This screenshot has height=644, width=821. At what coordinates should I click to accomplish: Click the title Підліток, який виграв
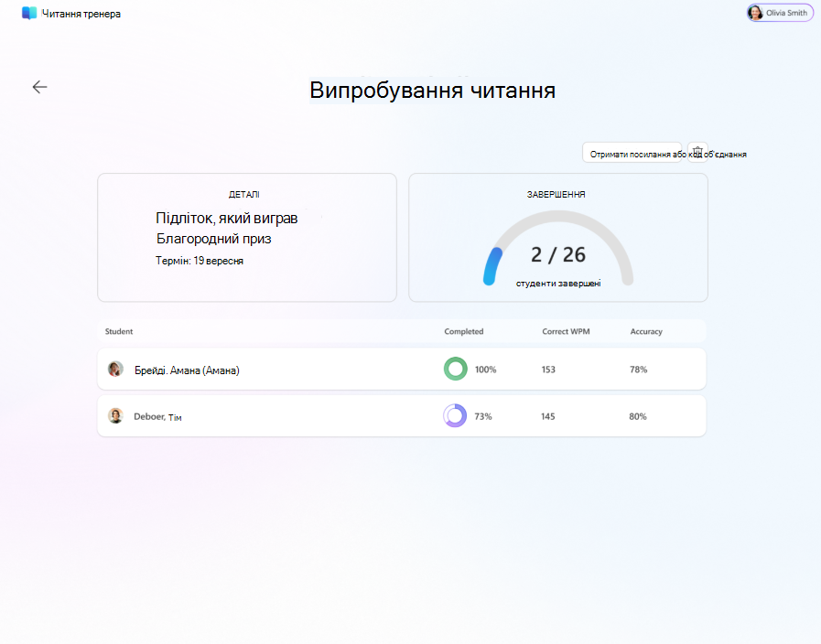click(x=227, y=218)
